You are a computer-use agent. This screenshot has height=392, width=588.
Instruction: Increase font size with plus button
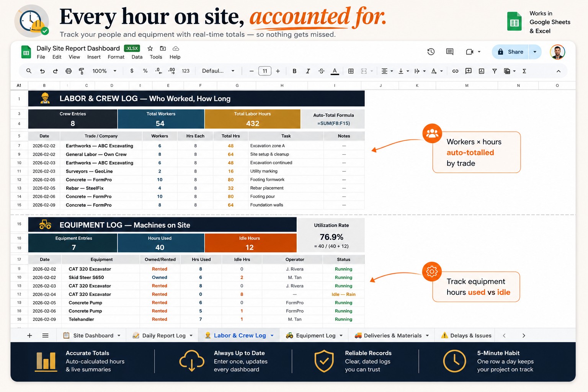coord(278,71)
